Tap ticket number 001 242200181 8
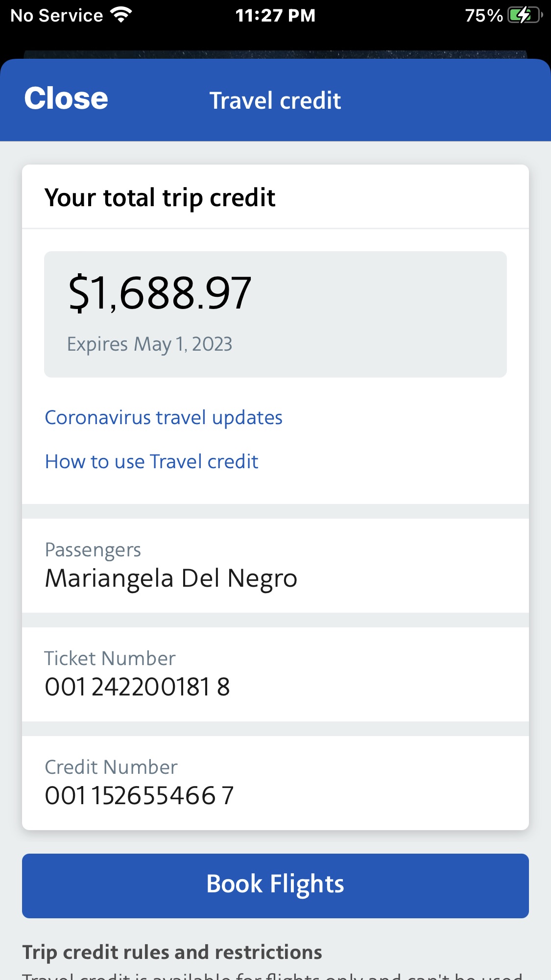 pos(137,687)
